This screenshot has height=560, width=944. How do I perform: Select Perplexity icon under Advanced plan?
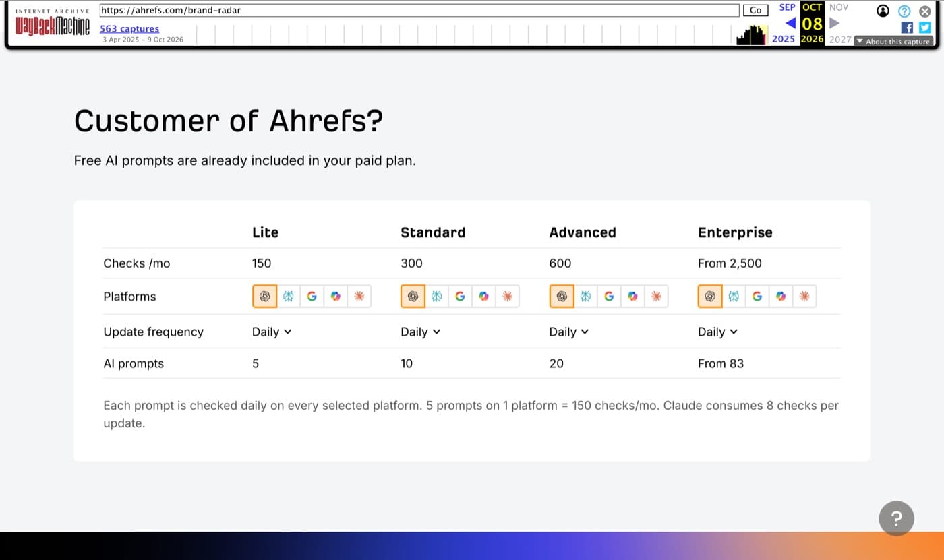(x=585, y=296)
